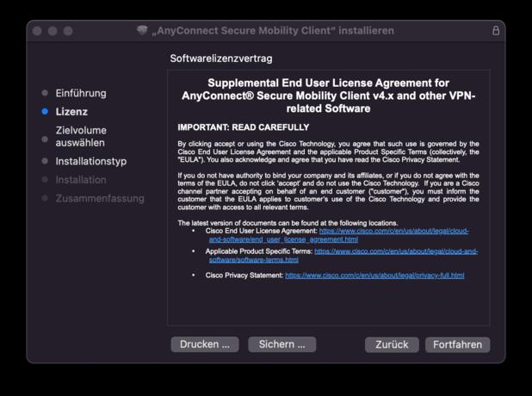Click the Zielvolume auswählen step
532x396 pixels.
click(81, 136)
